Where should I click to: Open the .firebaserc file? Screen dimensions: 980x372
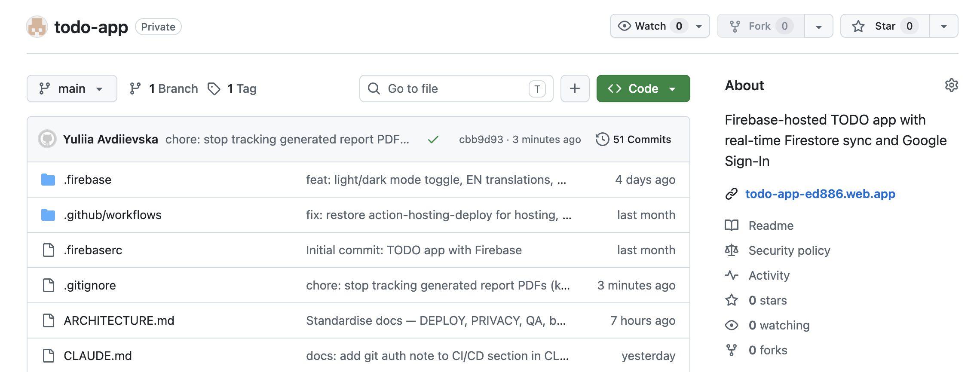pos(93,250)
